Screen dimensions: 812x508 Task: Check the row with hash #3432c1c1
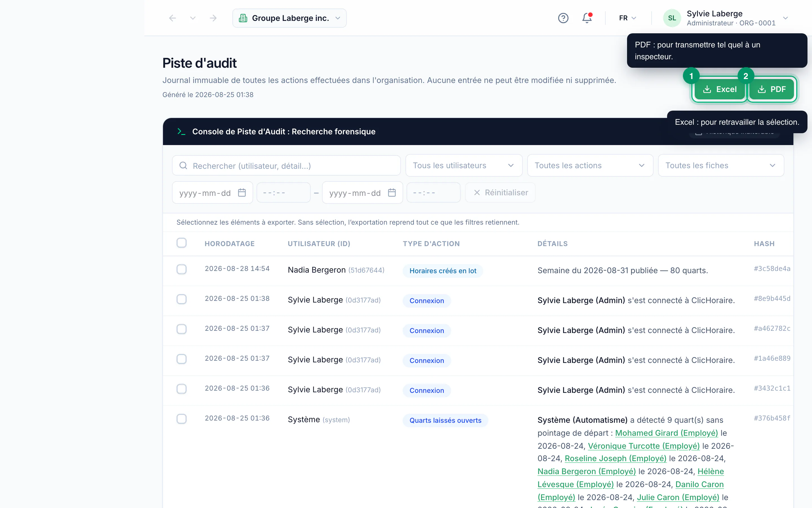[182, 389]
